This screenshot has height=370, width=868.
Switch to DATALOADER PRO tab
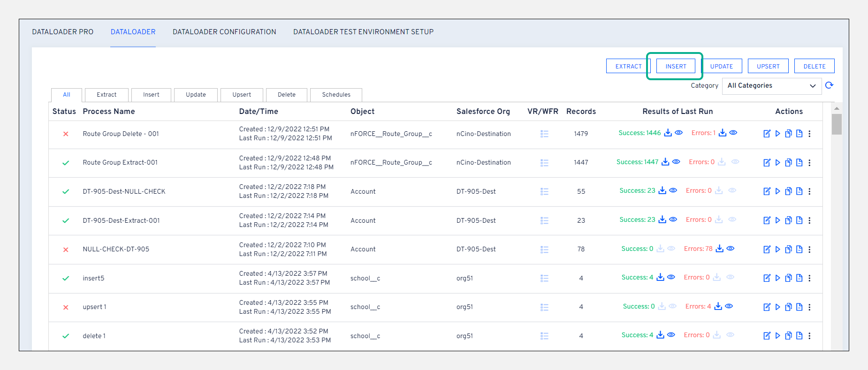coord(63,32)
